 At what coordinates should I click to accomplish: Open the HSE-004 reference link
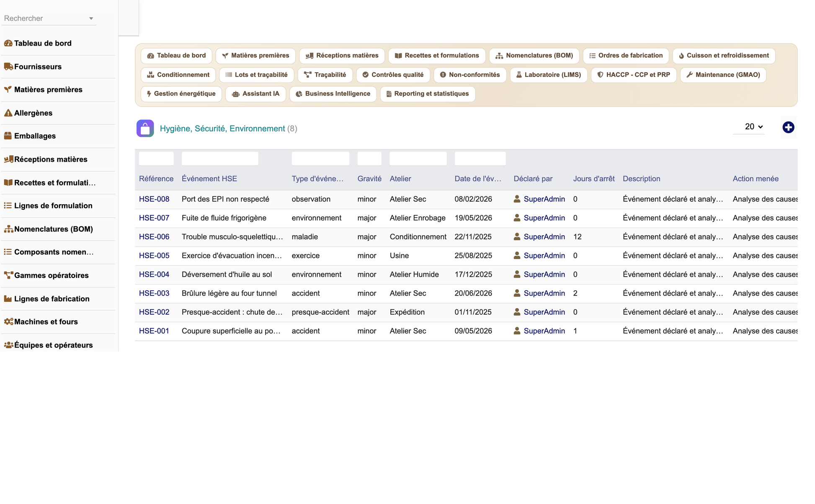coord(154,274)
